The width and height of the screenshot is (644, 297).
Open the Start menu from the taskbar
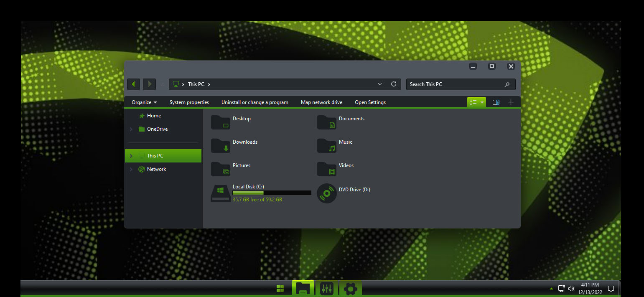280,288
